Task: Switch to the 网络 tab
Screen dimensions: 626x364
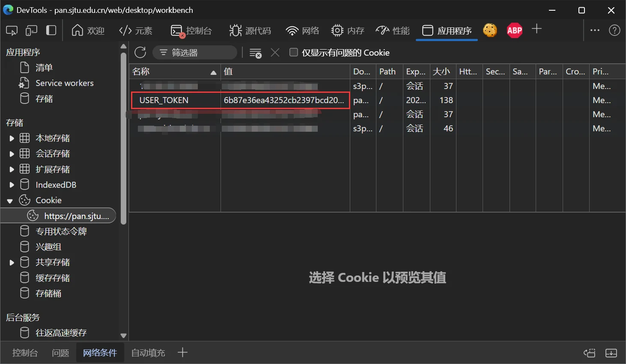Action: pyautogui.click(x=303, y=30)
